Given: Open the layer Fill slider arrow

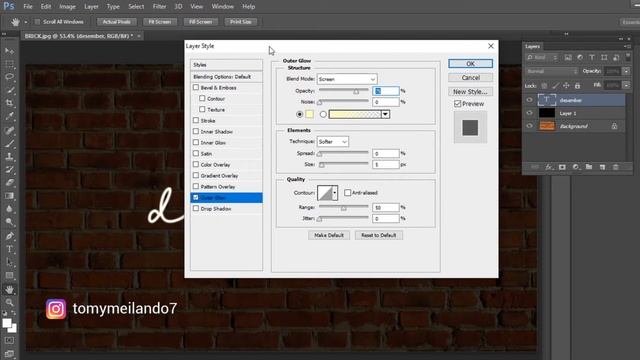Looking at the screenshot, I should 626,85.
